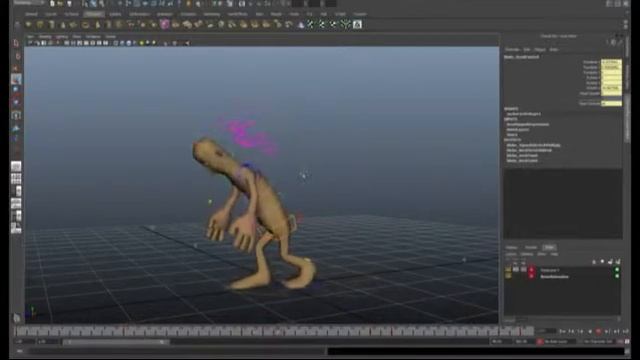Open the Channels menu in Channel Box
Screen dimensions: 640x360
(513, 49)
